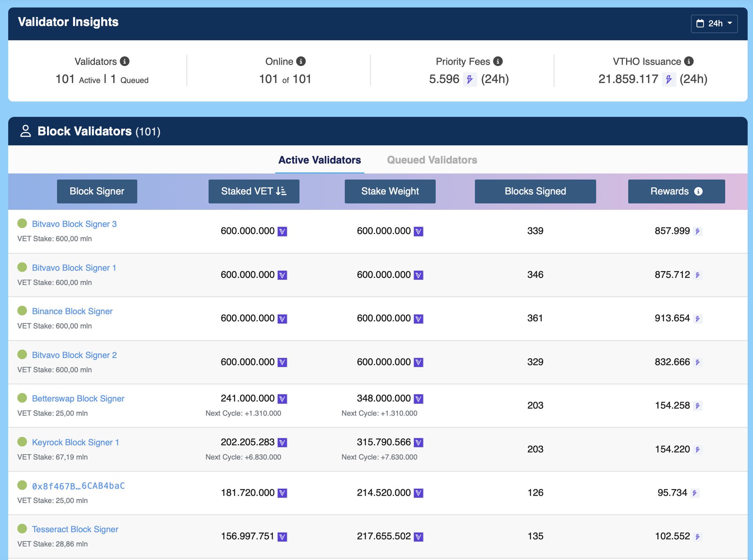Image resolution: width=753 pixels, height=560 pixels.
Task: Click green online status dot for Binance Block Signer
Action: (x=22, y=311)
